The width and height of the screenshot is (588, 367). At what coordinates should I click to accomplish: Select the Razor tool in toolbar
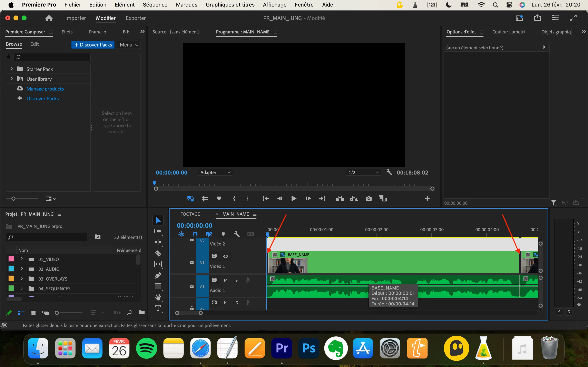click(x=158, y=253)
